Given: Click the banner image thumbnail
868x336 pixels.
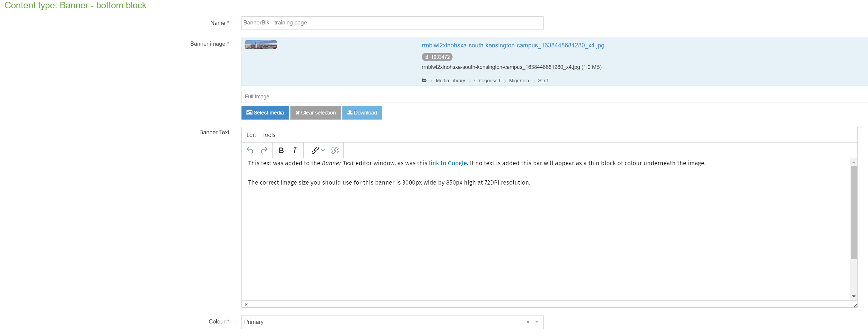Looking at the screenshot, I should 261,45.
